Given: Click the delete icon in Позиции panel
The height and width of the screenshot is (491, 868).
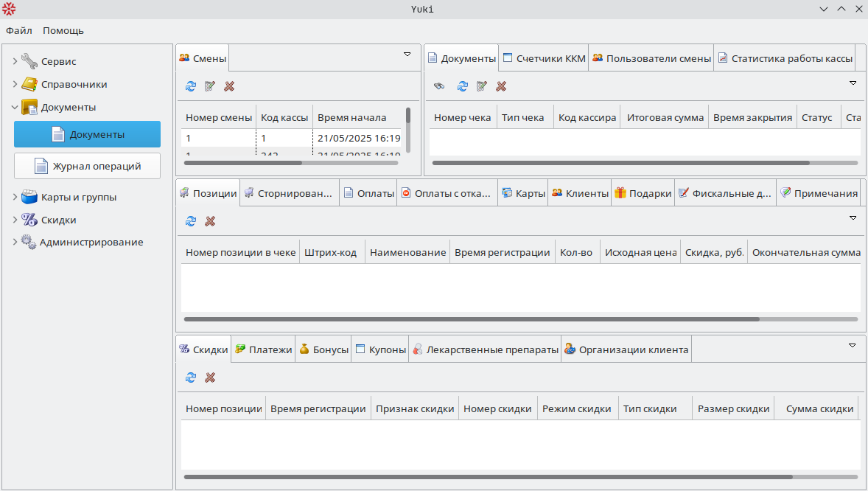Looking at the screenshot, I should click(210, 221).
